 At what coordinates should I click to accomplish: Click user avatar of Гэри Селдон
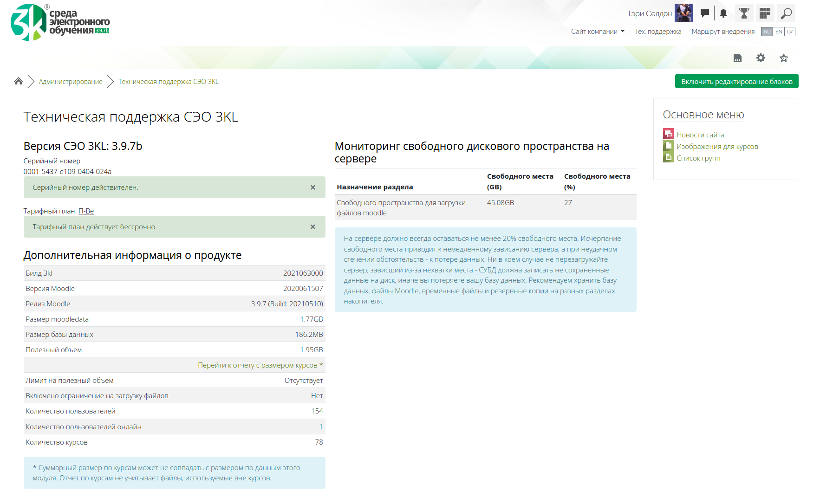tap(683, 13)
